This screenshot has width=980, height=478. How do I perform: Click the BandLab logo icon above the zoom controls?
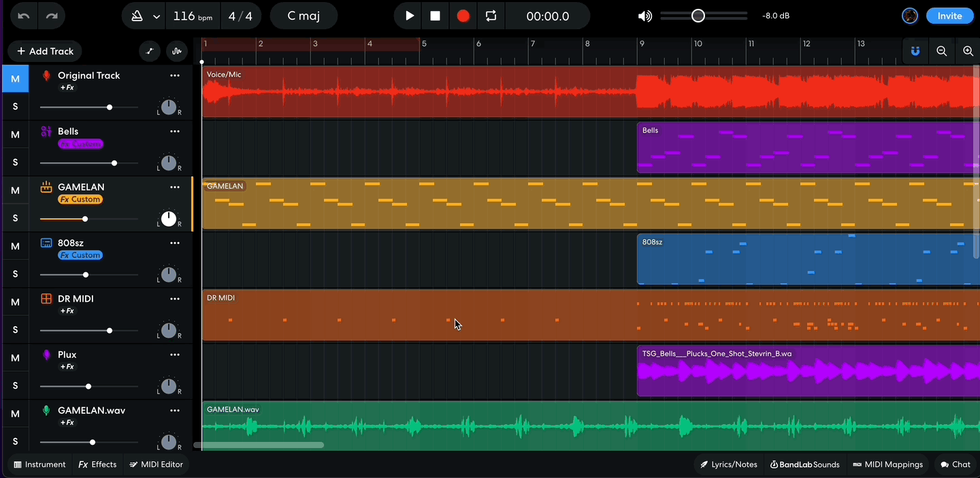pos(915,51)
